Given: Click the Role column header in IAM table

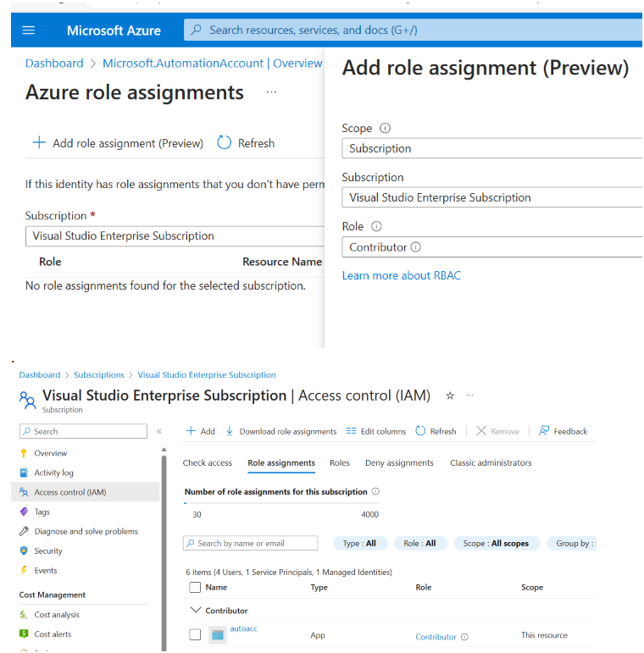Looking at the screenshot, I should click(423, 587).
